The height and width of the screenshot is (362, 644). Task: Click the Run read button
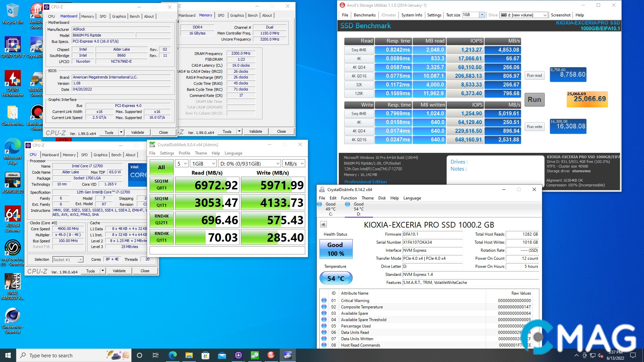pyautogui.click(x=534, y=75)
